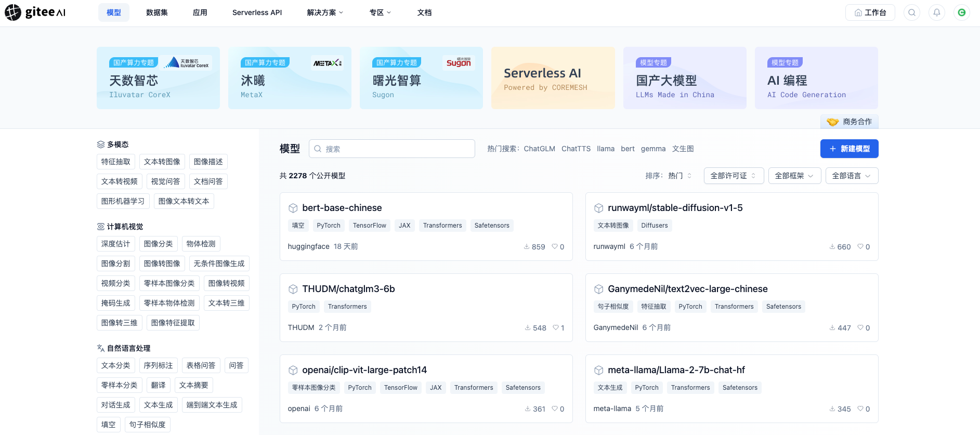This screenshot has height=435, width=980.
Task: Open the 国产大模型 banner card
Action: (685, 78)
